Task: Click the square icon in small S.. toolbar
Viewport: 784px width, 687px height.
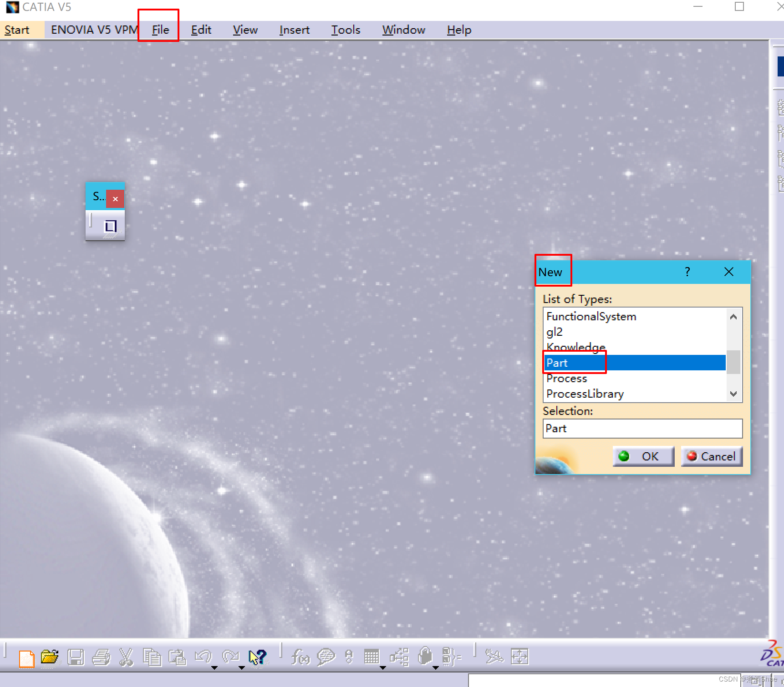Action: [x=110, y=226]
